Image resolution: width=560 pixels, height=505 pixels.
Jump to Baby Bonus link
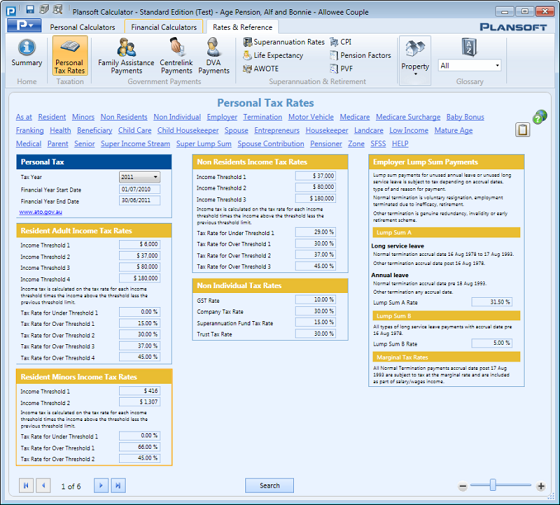(465, 117)
